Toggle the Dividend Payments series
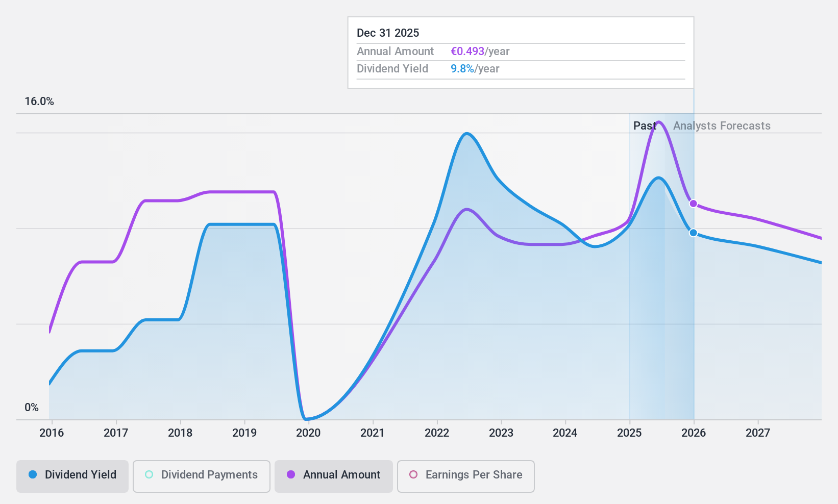 202,476
